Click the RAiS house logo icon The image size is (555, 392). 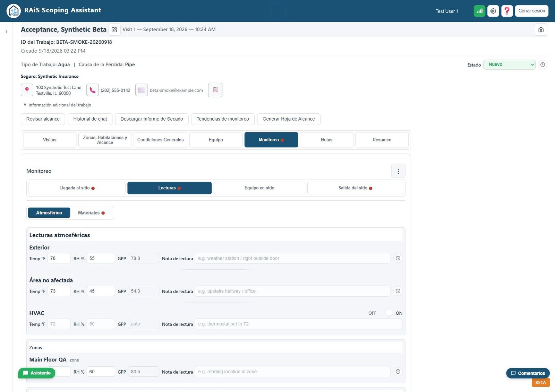pyautogui.click(x=14, y=11)
